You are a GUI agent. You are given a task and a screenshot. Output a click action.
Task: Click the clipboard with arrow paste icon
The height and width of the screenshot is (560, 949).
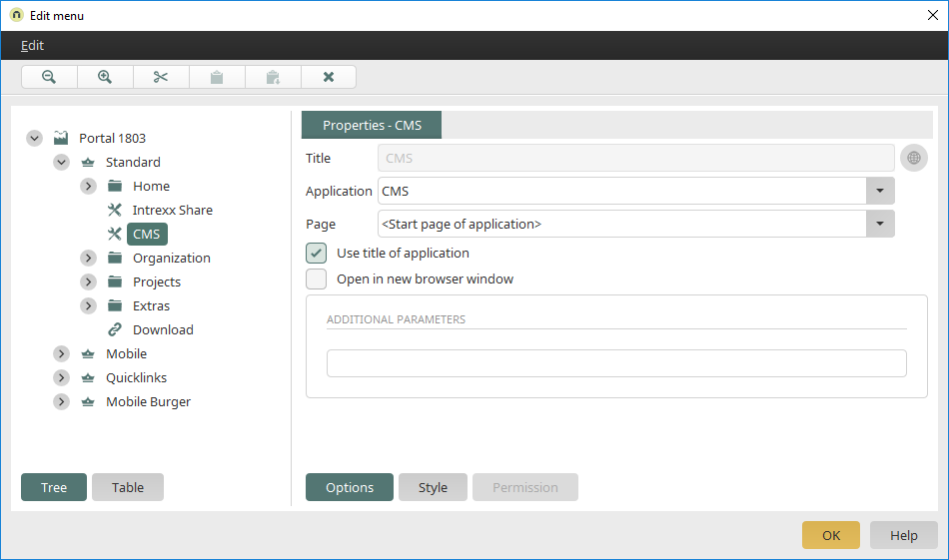(x=273, y=77)
